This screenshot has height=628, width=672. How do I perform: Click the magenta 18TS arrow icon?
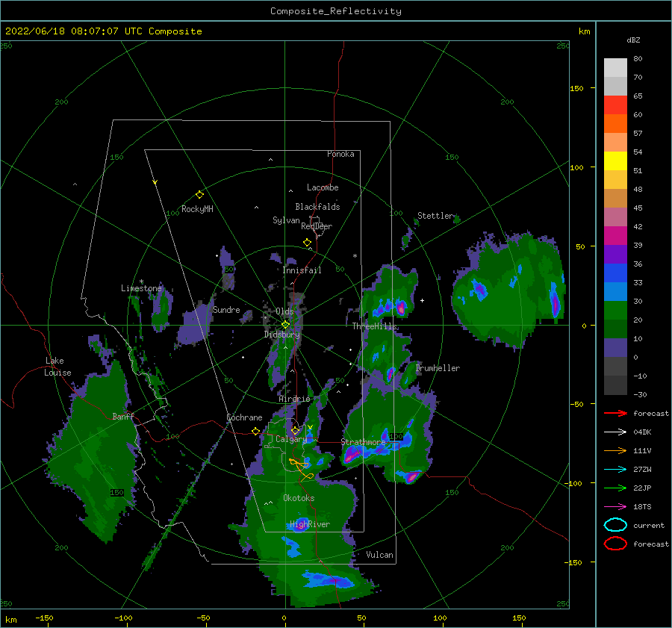(615, 507)
